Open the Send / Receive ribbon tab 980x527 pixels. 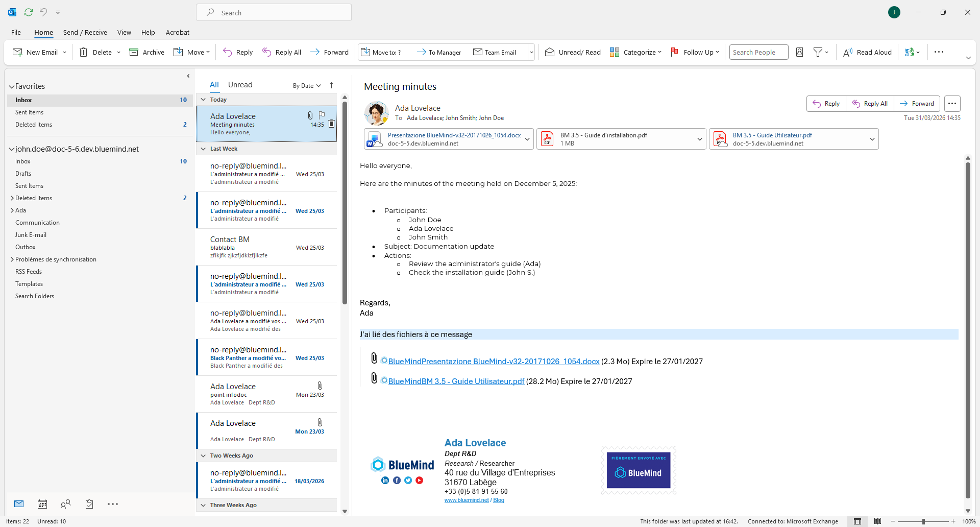[85, 32]
